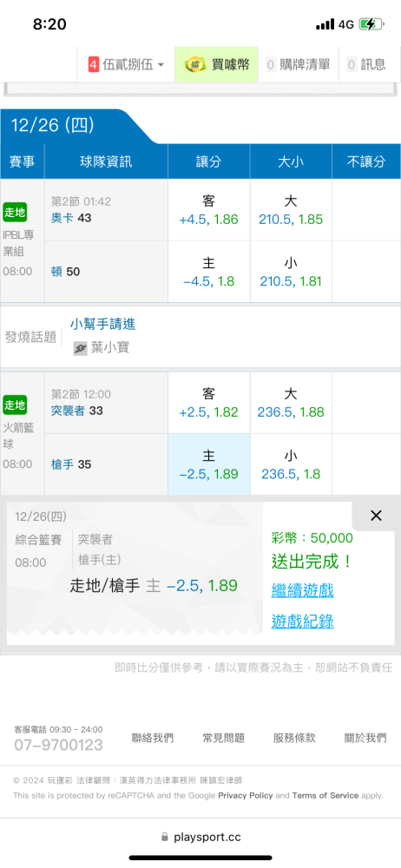Open the 小幫手請進 hot topic

point(102,324)
